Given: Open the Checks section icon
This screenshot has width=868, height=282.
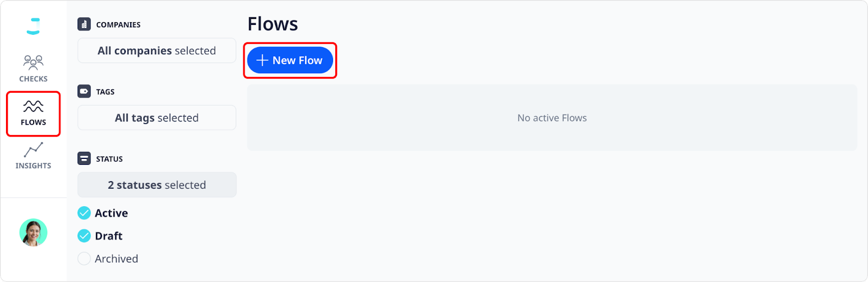Looking at the screenshot, I should pos(33,62).
